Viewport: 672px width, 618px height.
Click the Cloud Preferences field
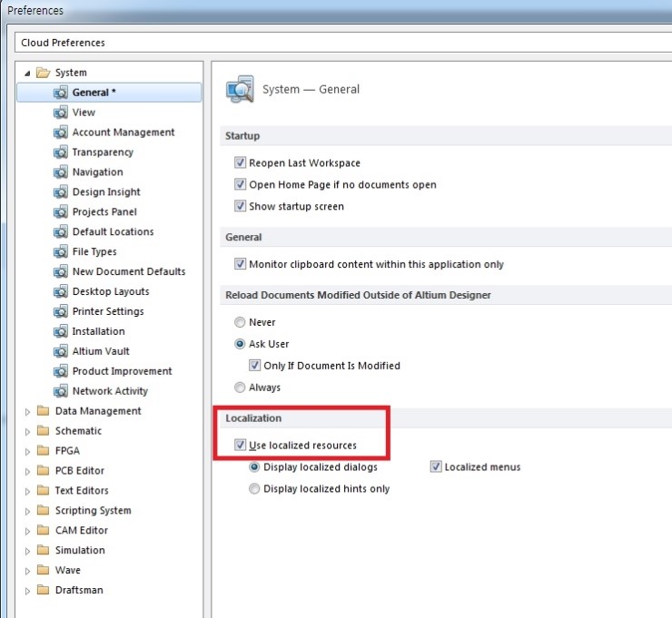coord(343,43)
